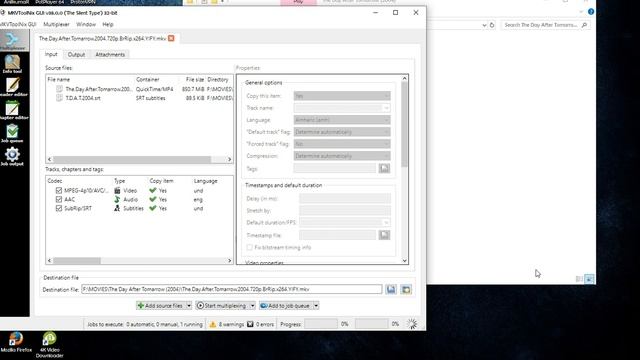Click the video track type icon
This screenshot has height=360, width=640.
point(117,190)
